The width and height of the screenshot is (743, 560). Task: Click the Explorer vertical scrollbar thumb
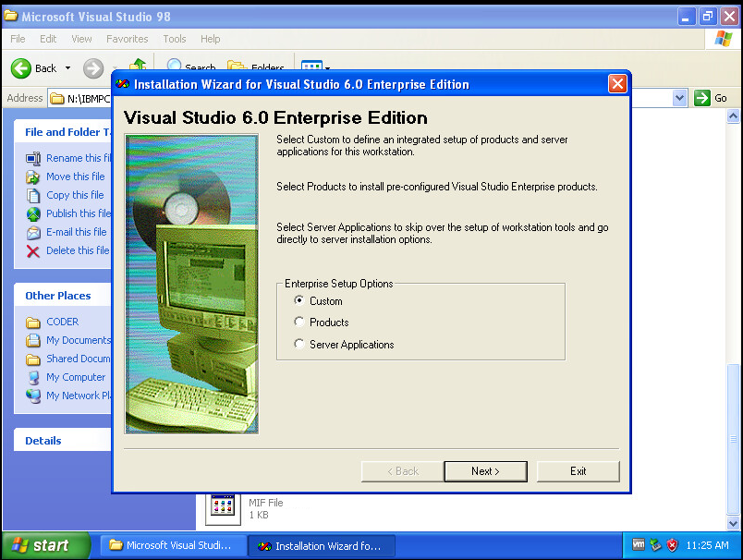pyautogui.click(x=733, y=439)
